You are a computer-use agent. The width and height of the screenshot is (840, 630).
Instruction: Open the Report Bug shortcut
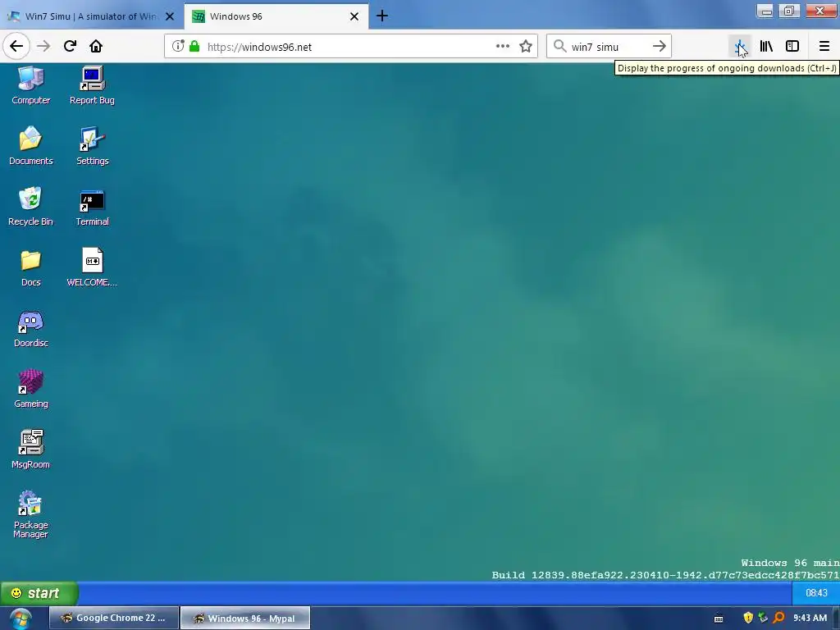(x=92, y=85)
